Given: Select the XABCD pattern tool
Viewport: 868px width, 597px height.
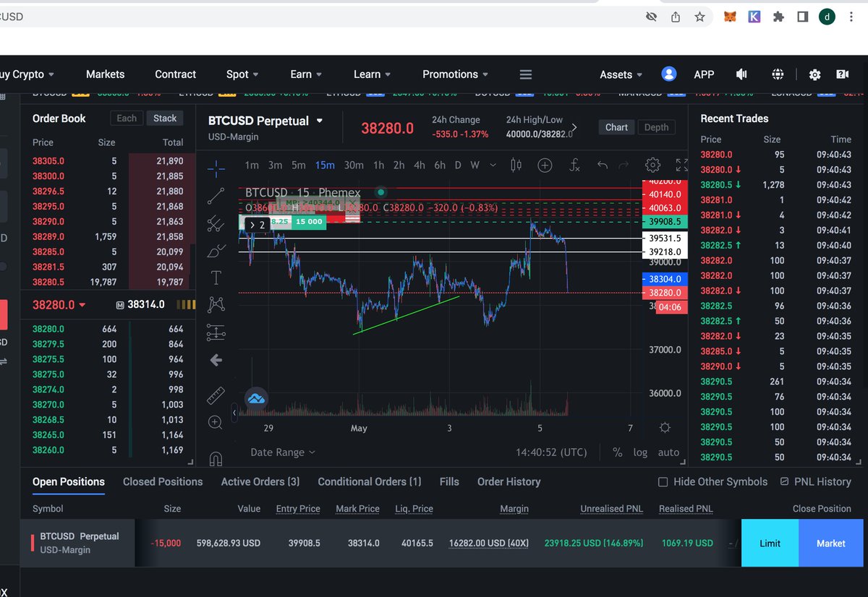Looking at the screenshot, I should [216, 304].
